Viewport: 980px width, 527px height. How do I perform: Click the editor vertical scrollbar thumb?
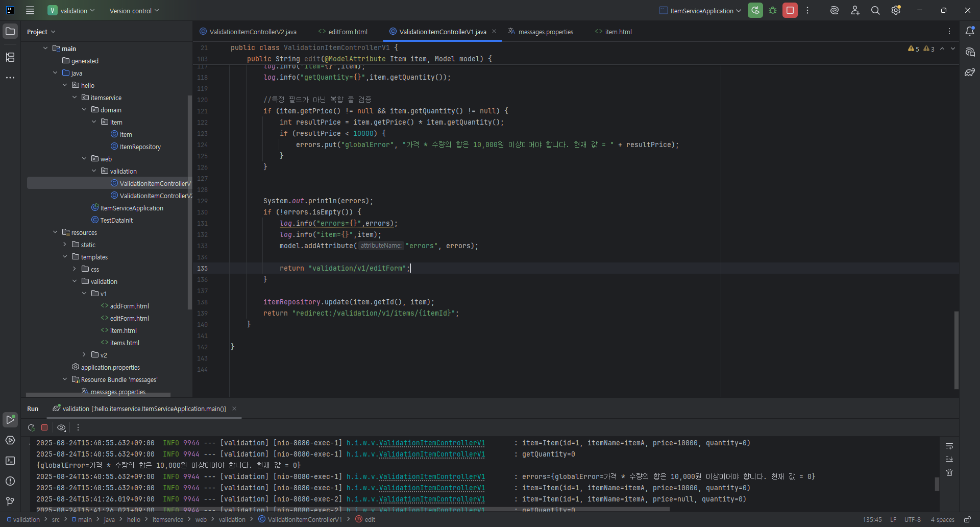tap(956, 350)
